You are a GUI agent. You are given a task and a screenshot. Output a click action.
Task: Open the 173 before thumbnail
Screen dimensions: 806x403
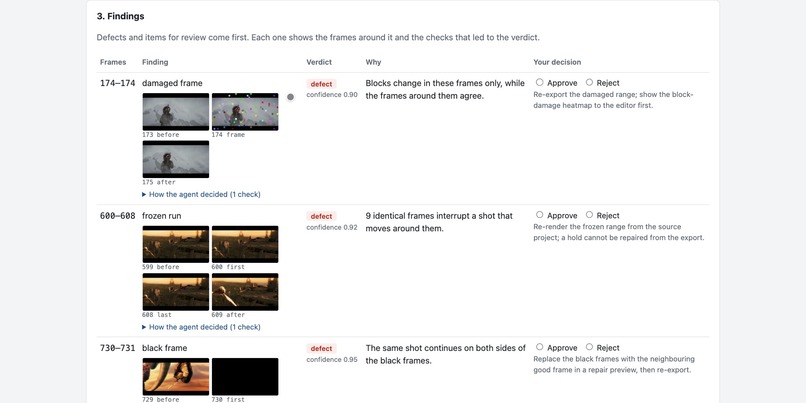pyautogui.click(x=176, y=112)
